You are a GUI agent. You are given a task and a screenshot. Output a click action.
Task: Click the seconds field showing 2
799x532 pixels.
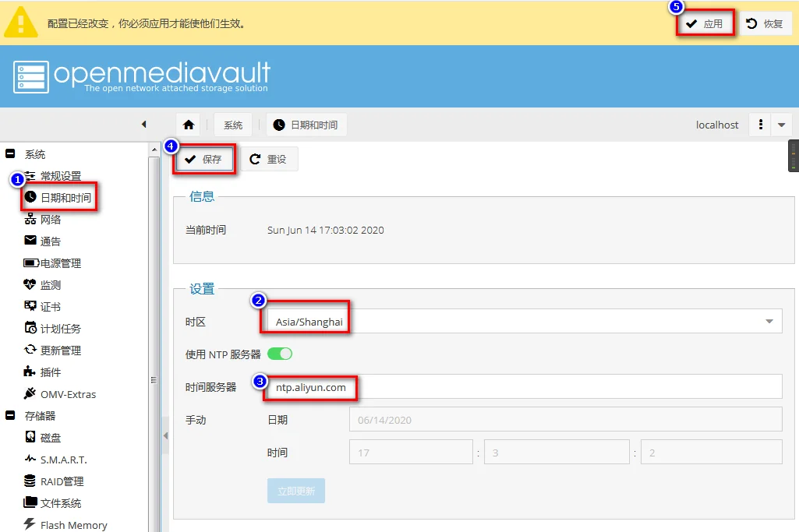click(x=712, y=452)
